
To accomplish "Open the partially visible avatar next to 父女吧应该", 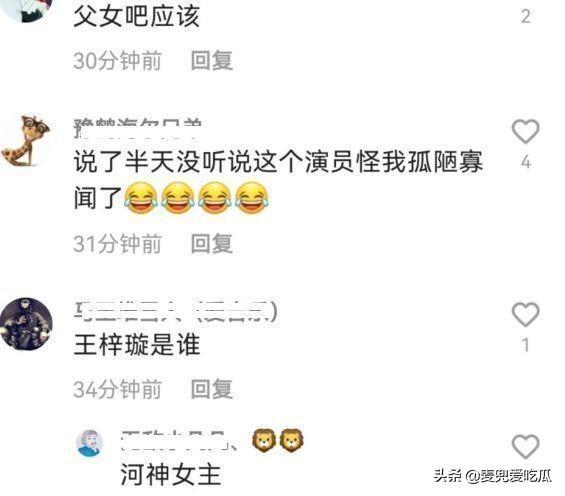I will [x=27, y=11].
